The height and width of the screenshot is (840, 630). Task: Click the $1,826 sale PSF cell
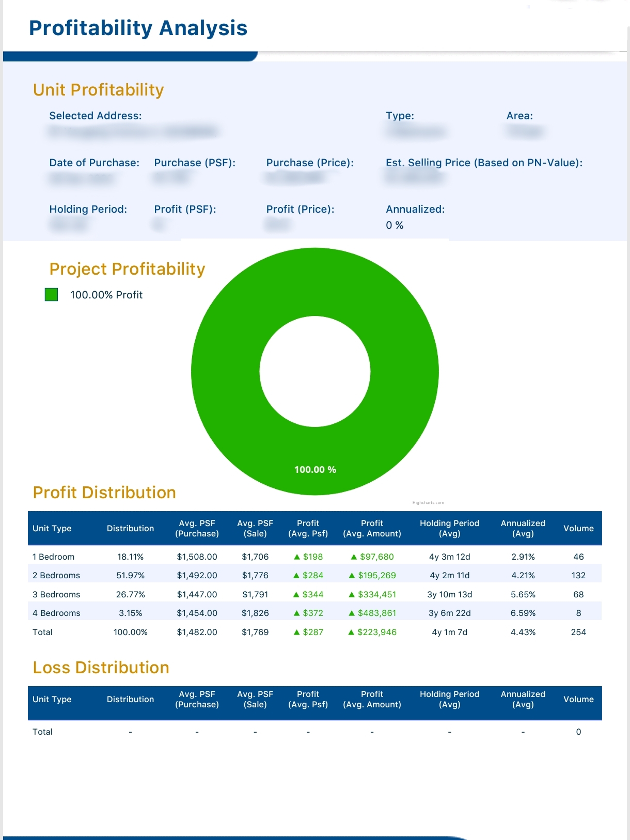[x=255, y=613]
